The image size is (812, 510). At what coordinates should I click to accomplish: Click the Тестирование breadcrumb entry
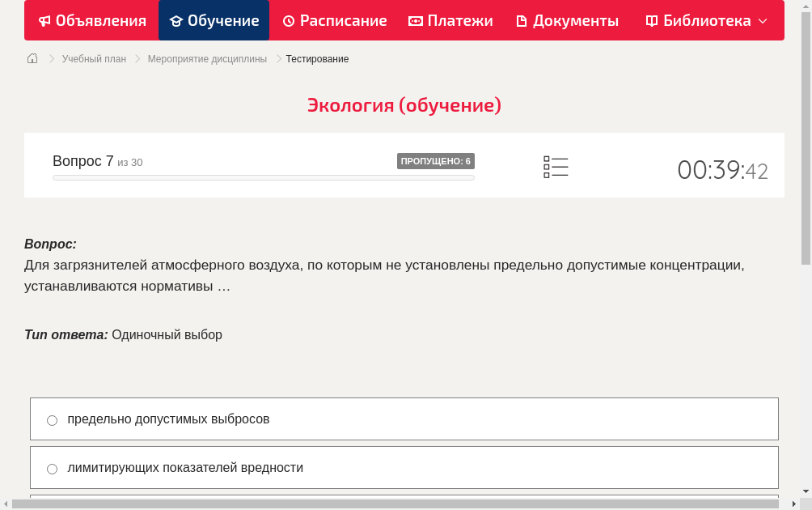[316, 58]
